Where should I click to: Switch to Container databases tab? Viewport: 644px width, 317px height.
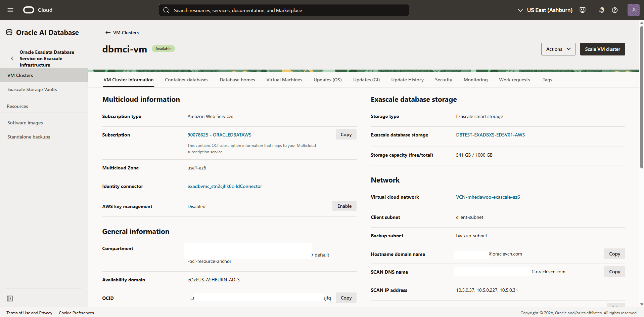click(187, 80)
